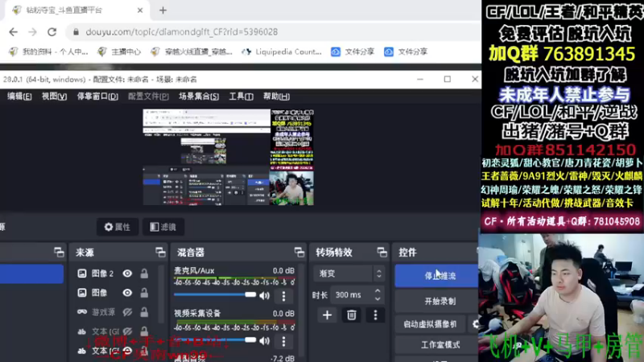
Task: Open the 我的资料 - 个人中 bookmark
Action: pyautogui.click(x=48, y=51)
